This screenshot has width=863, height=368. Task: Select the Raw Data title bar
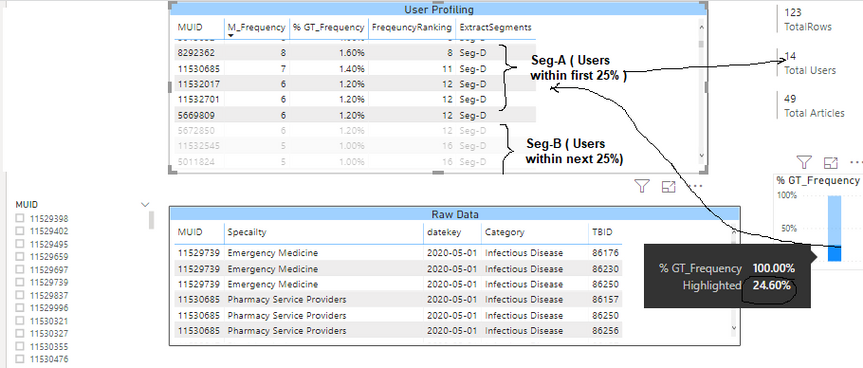coord(454,215)
